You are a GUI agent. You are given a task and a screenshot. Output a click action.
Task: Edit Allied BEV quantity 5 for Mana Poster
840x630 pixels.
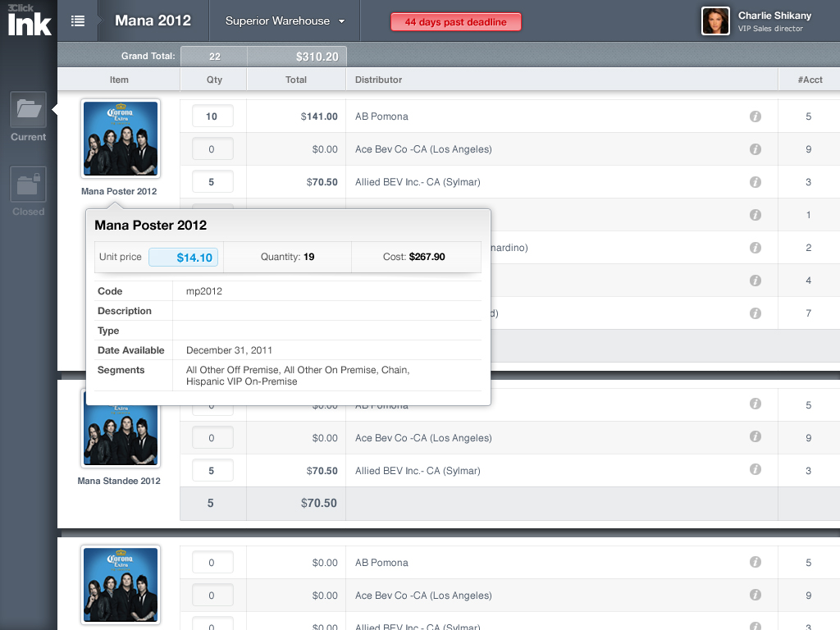(212, 182)
